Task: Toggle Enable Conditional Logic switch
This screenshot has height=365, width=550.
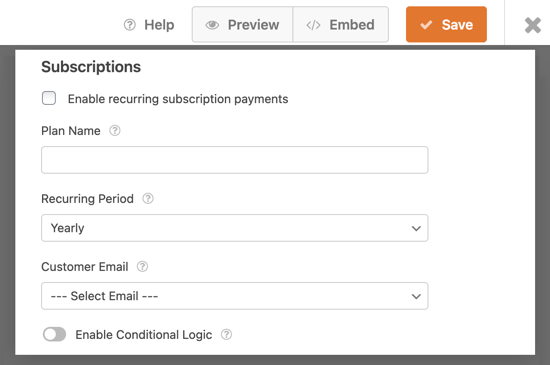Action: pos(54,334)
